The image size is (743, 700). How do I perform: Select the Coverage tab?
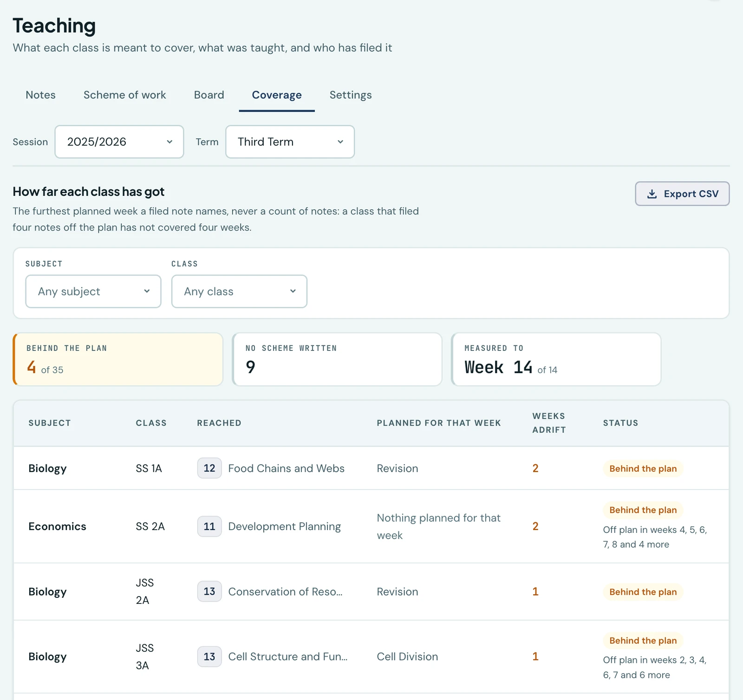(277, 95)
